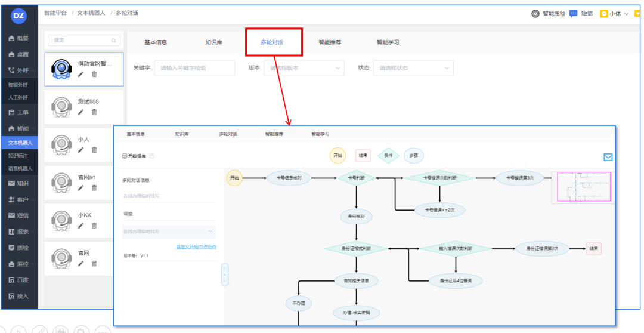
Task: Click the help icon beside 元数据库
Action: 152,156
